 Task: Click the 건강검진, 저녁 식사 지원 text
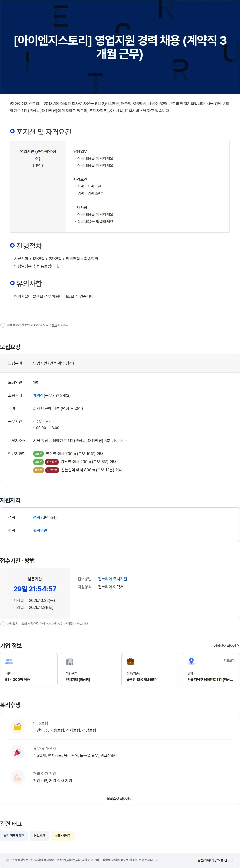click(52, 781)
